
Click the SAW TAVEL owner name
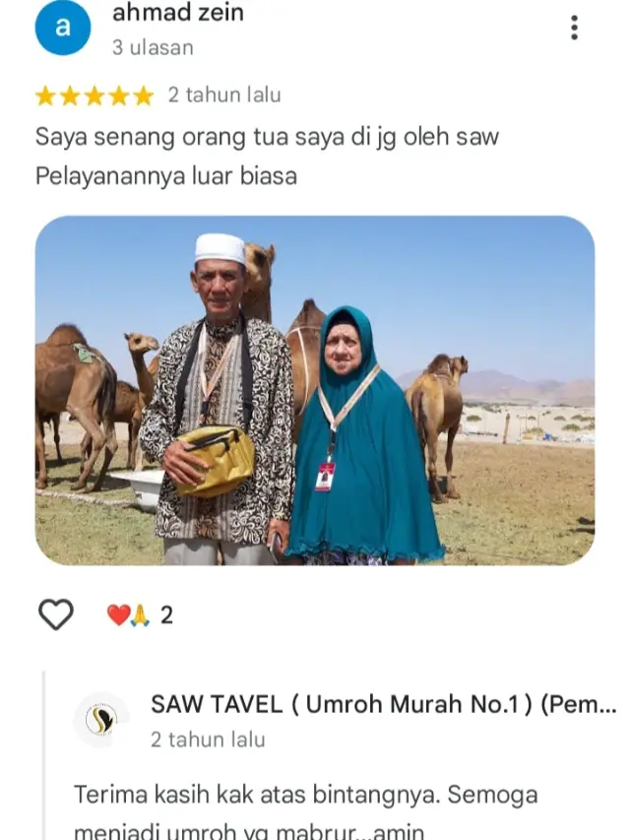[383, 704]
